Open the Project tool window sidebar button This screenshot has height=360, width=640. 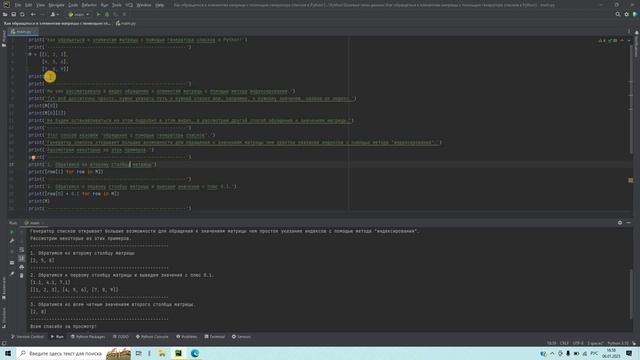click(x=4, y=39)
